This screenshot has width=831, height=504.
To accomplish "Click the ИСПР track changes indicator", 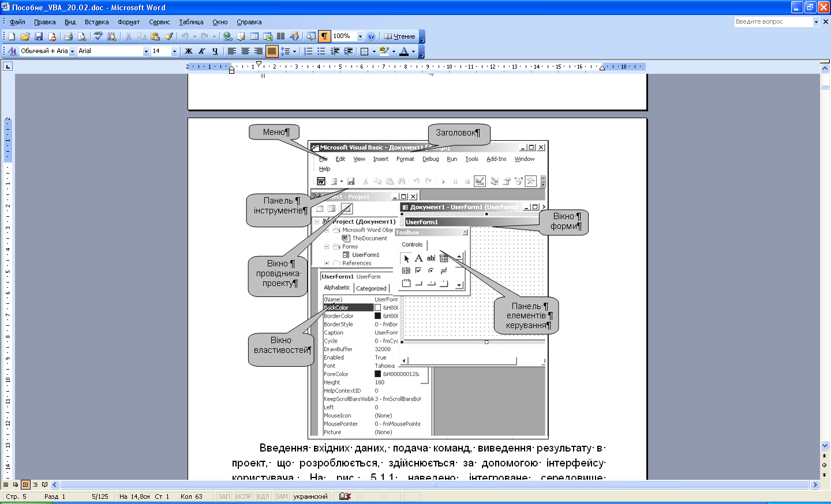I will 244,497.
